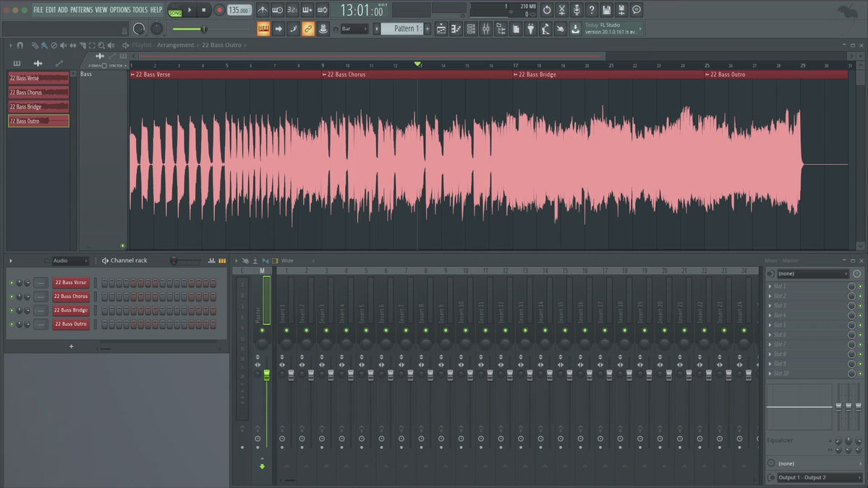
Task: Open the TOOLS menu
Action: click(140, 10)
